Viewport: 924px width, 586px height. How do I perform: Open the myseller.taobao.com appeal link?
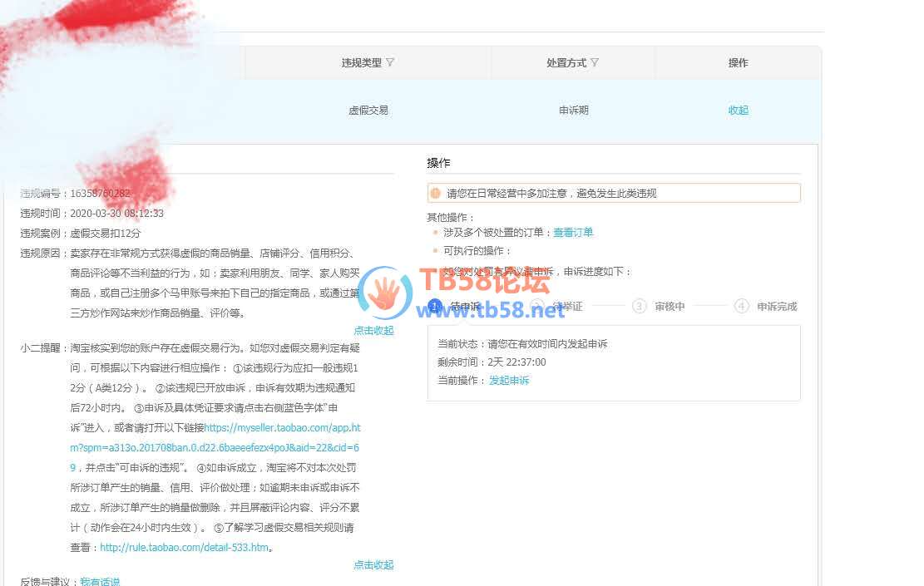215,447
